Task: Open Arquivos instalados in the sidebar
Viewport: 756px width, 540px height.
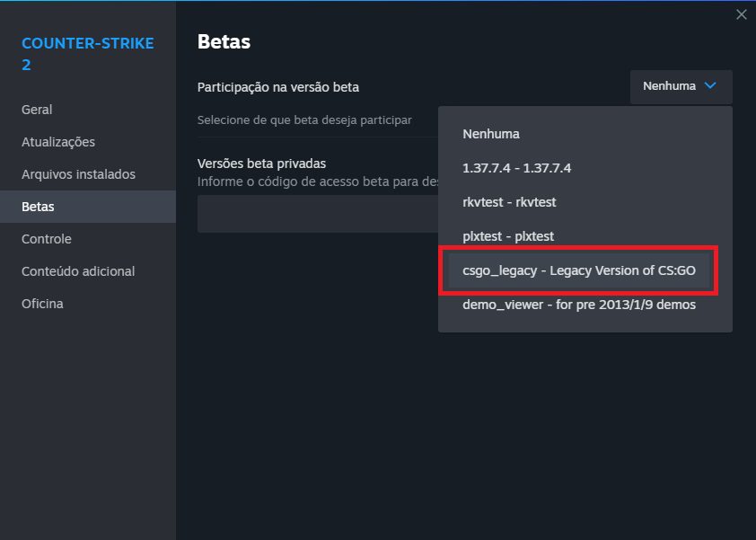Action: tap(78, 174)
